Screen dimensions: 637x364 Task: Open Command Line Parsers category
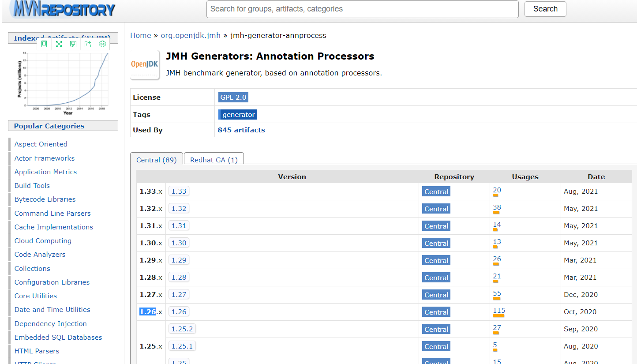pyautogui.click(x=52, y=214)
